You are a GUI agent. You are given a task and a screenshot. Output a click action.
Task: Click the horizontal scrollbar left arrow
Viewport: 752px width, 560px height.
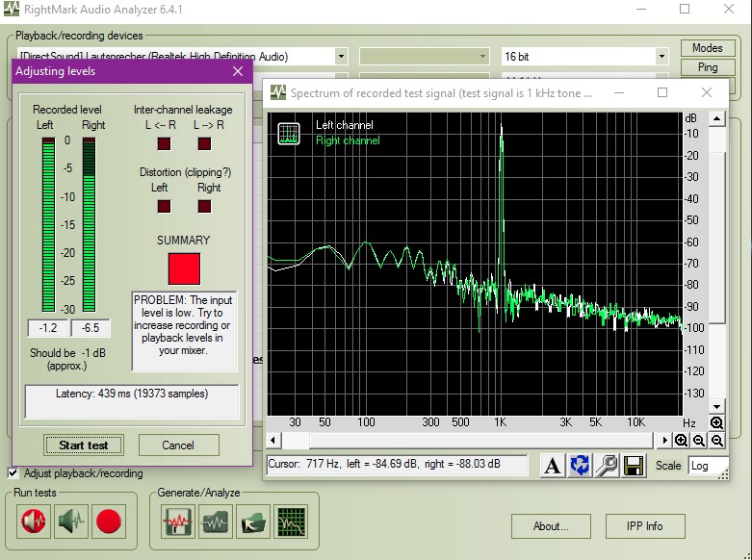click(272, 440)
